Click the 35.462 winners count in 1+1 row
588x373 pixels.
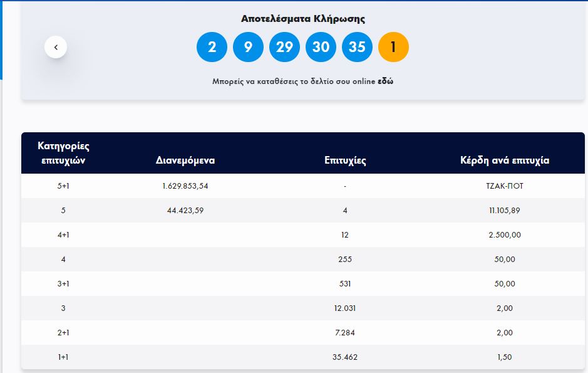345,357
